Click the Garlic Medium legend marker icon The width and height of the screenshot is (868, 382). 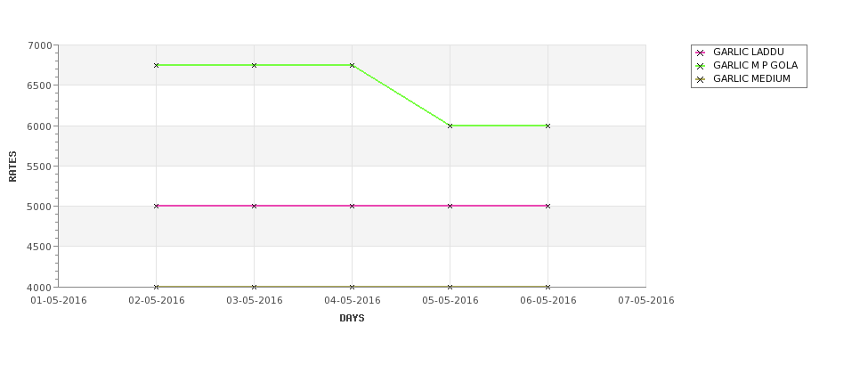point(700,79)
